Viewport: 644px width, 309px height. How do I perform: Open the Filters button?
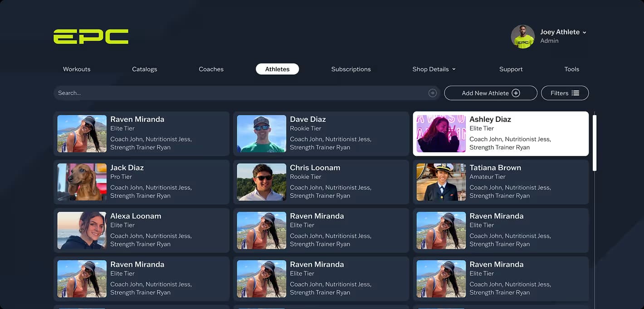tap(565, 93)
